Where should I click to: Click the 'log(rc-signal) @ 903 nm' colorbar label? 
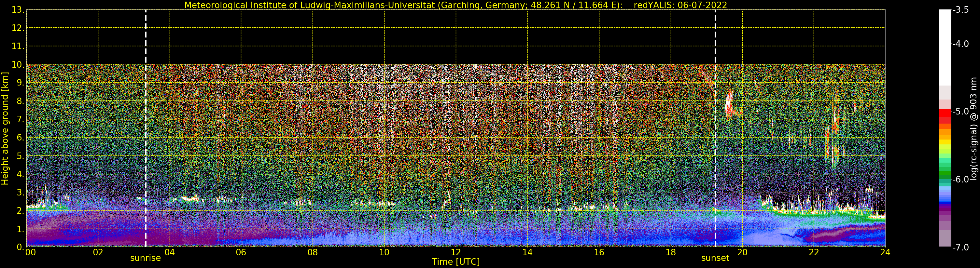(973, 128)
